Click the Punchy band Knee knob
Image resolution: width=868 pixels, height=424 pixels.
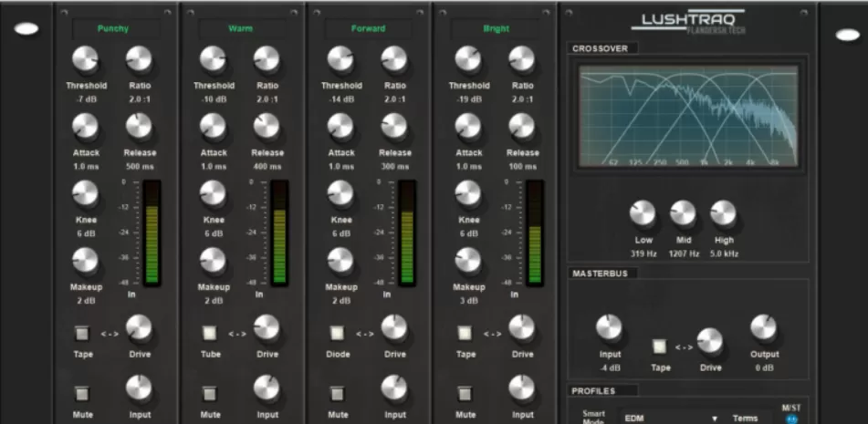tap(85, 193)
